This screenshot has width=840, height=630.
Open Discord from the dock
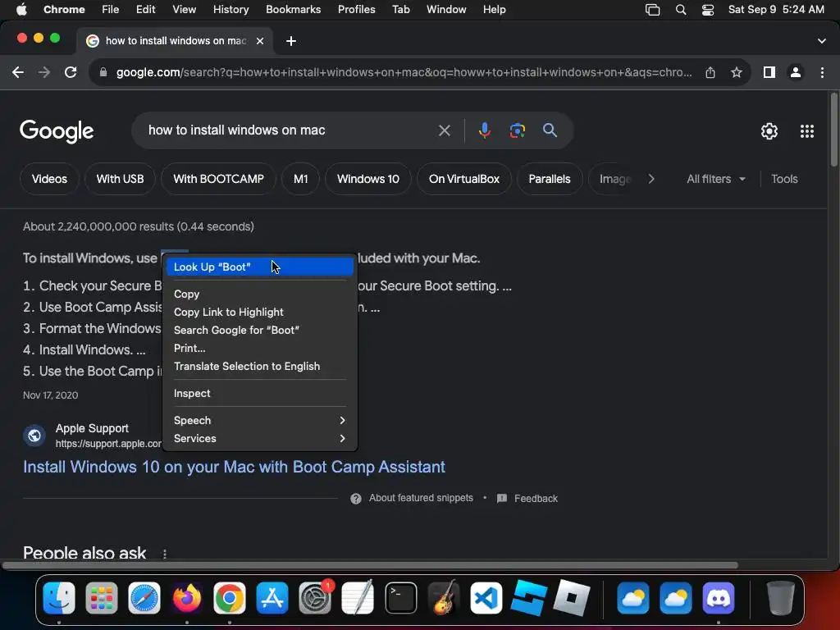719,598
